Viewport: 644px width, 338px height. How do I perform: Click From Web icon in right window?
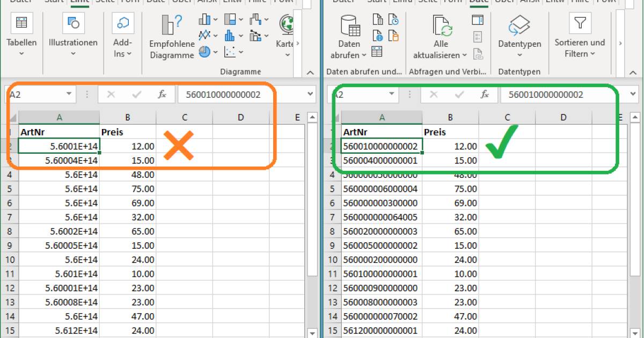point(378,36)
